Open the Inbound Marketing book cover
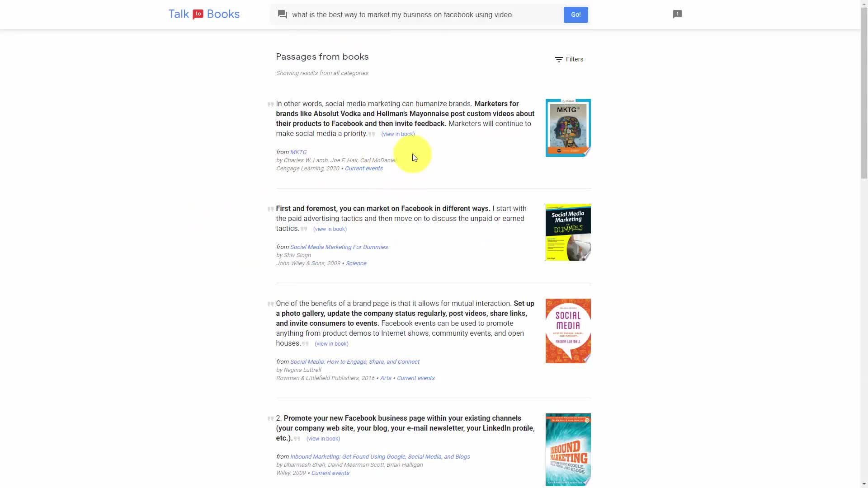 coord(568,450)
